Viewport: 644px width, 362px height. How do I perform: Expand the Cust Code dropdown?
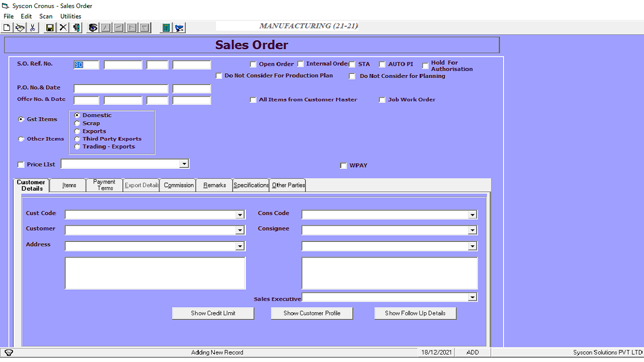[240, 215]
